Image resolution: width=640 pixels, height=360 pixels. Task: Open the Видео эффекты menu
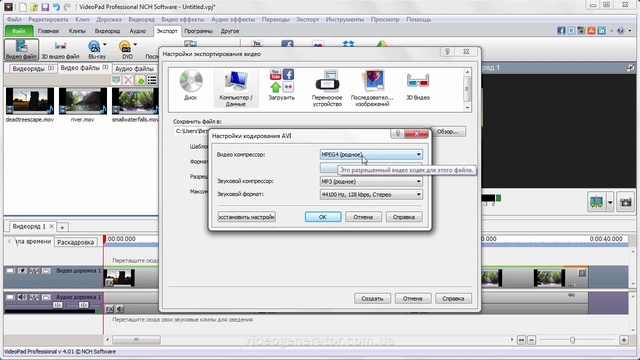click(x=182, y=19)
